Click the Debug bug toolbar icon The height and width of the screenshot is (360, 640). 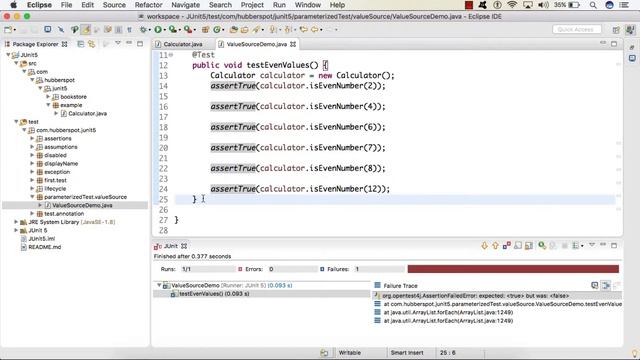(x=143, y=29)
